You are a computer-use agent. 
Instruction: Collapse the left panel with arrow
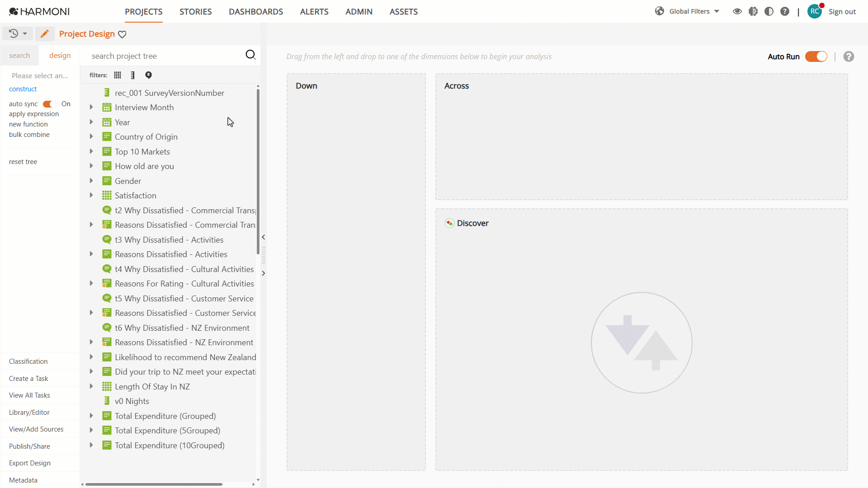(x=263, y=237)
